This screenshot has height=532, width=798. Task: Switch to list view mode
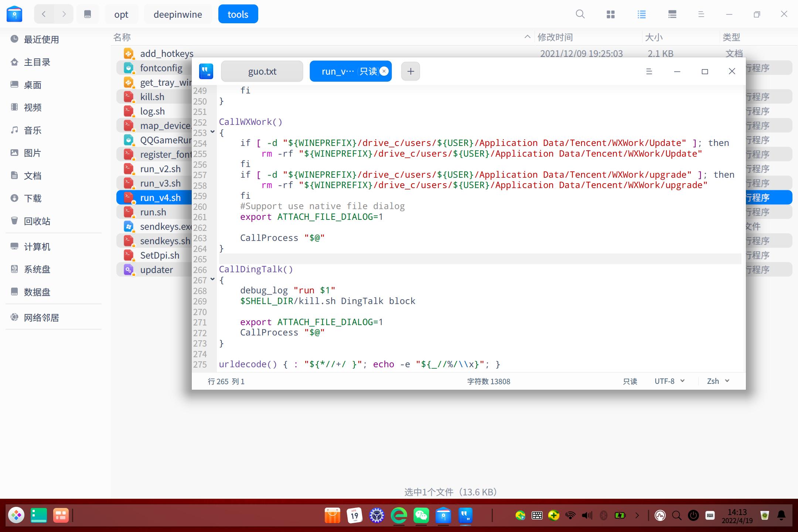642,14
